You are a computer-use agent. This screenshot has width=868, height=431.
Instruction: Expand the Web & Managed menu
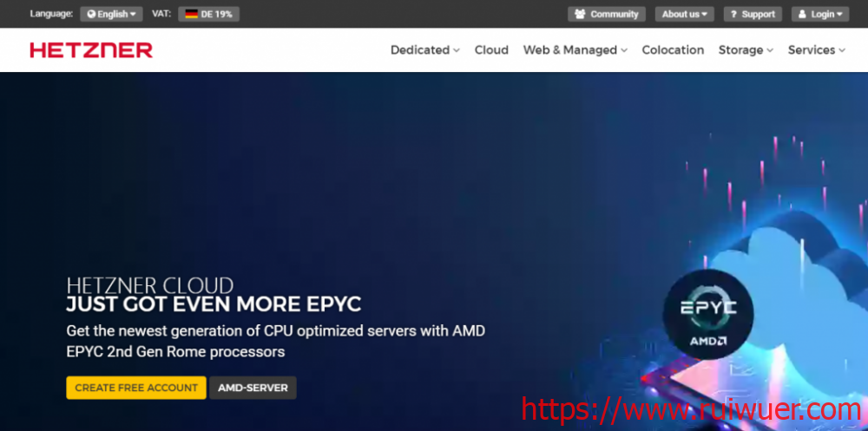pyautogui.click(x=575, y=50)
